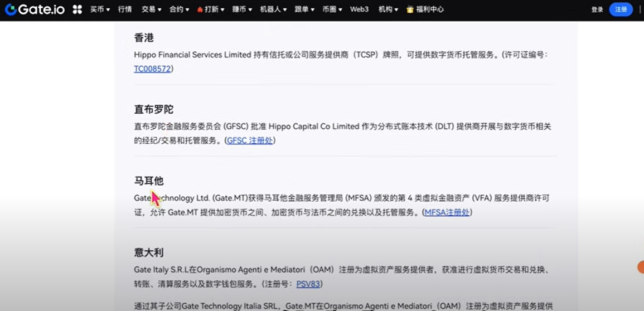This screenshot has height=311, width=644.
Task: Click the blue 注册 register button
Action: [x=621, y=9]
